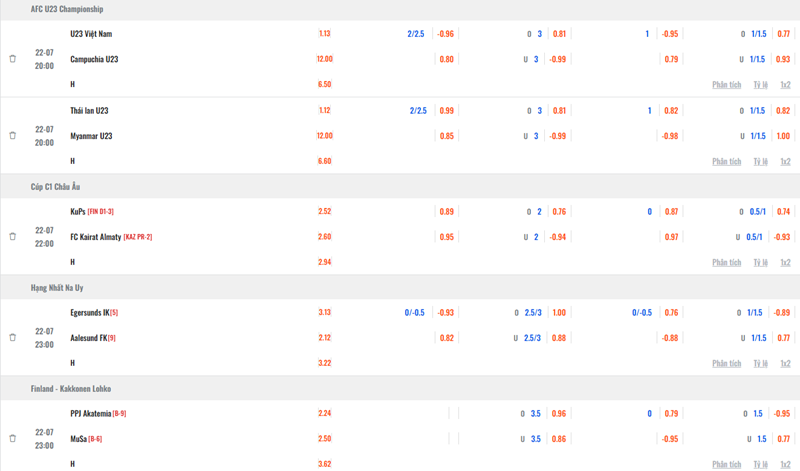This screenshot has height=471, width=800.
Task: Click FC Kairat Almaty team name
Action: coord(96,237)
